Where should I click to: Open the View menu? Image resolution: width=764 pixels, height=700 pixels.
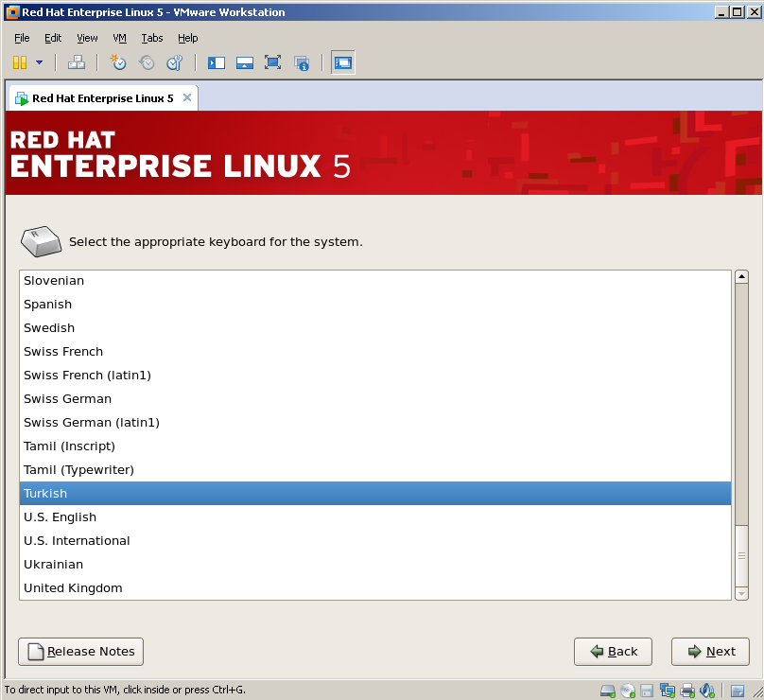coord(87,38)
